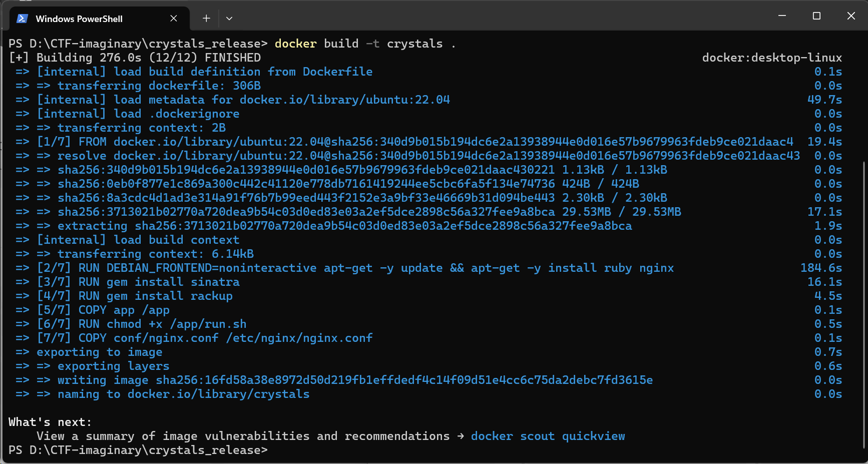Click the "docker scout quickview" suggested command

click(548, 436)
